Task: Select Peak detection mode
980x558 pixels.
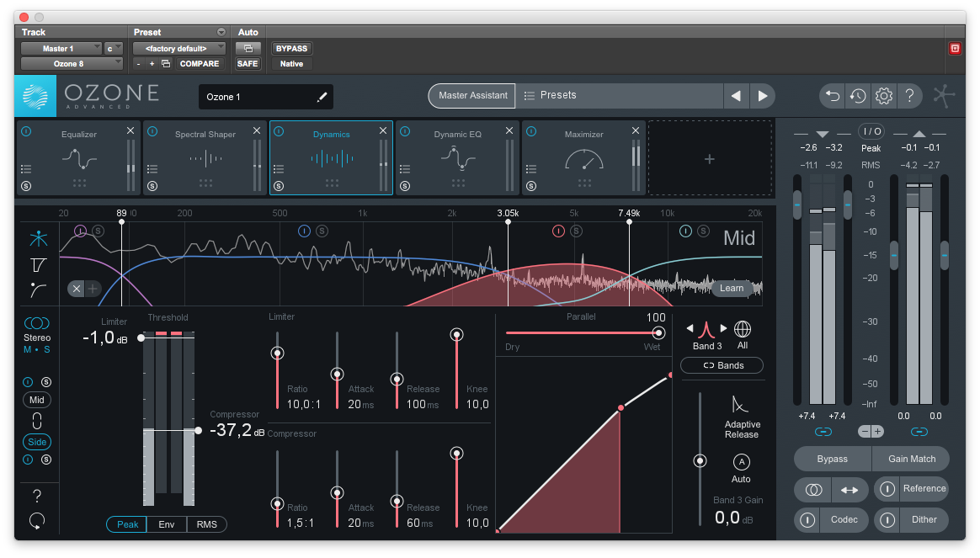Action: (x=127, y=524)
